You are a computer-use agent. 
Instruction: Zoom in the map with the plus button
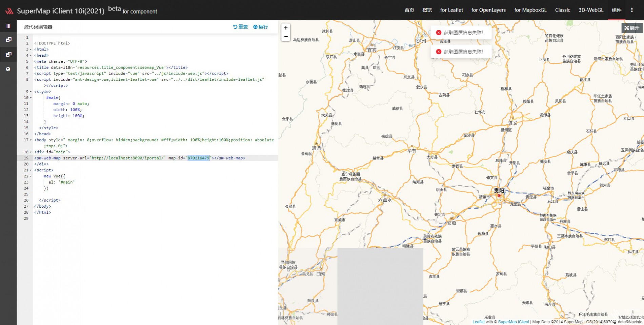coord(286,28)
